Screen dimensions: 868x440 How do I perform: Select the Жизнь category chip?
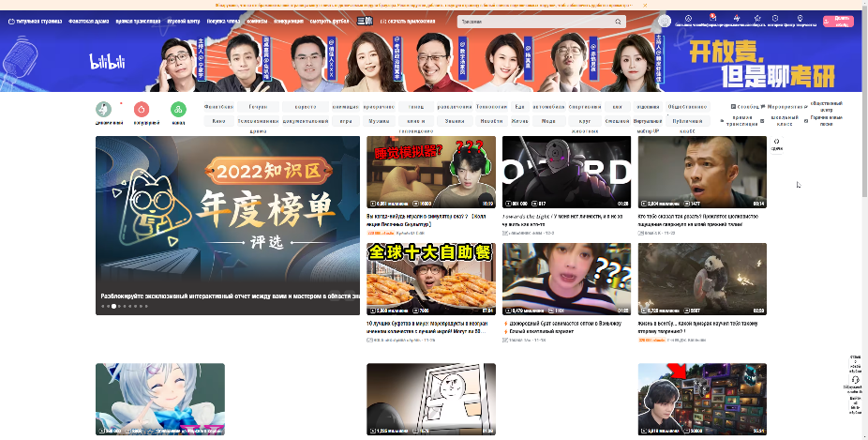pyautogui.click(x=519, y=121)
